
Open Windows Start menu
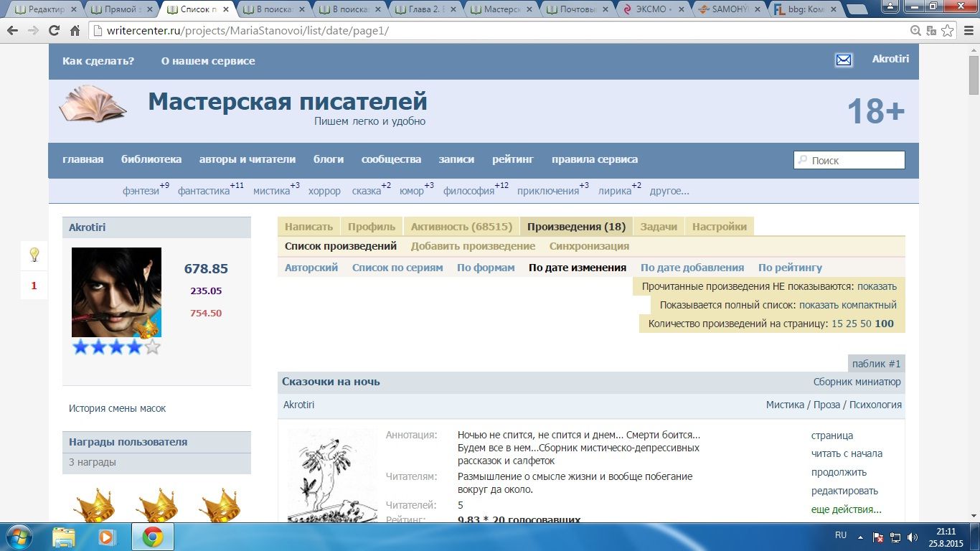pos(19,537)
